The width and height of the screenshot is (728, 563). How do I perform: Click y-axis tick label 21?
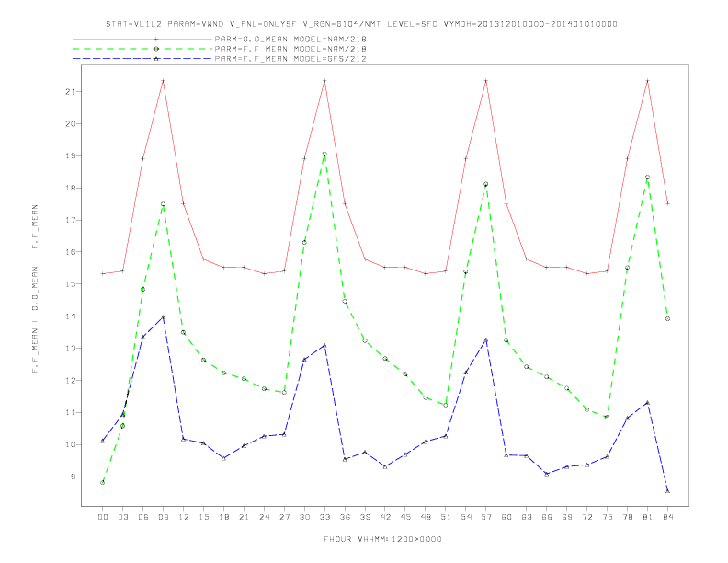click(x=70, y=91)
